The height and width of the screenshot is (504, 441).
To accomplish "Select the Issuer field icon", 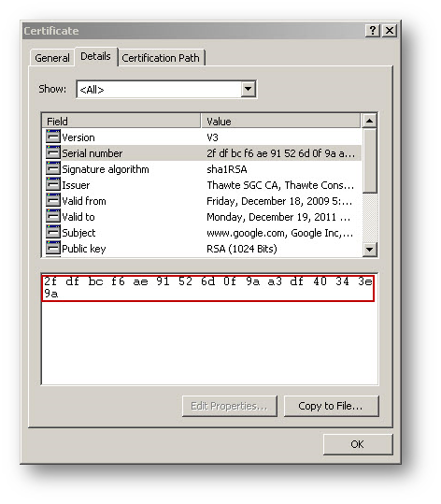I will 53,184.
